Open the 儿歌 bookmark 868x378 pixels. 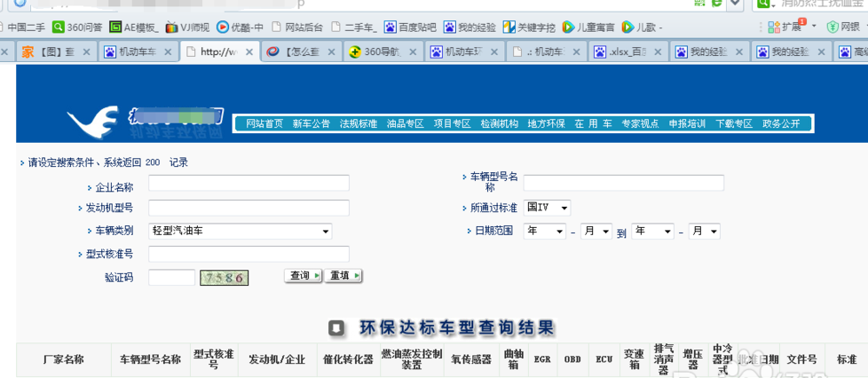click(643, 27)
